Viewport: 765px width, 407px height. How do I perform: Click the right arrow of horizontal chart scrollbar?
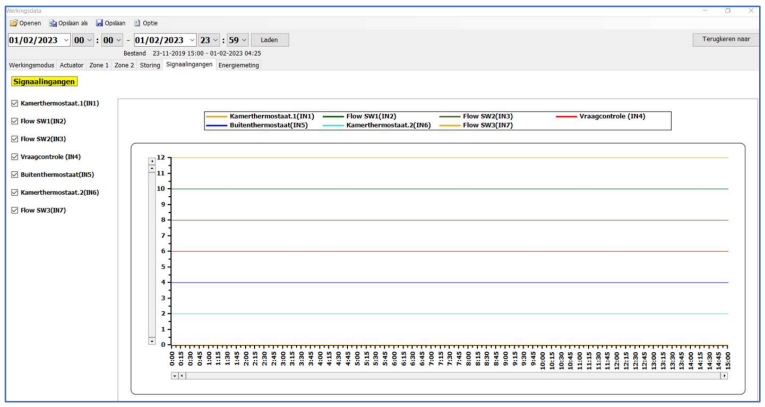coord(723,374)
